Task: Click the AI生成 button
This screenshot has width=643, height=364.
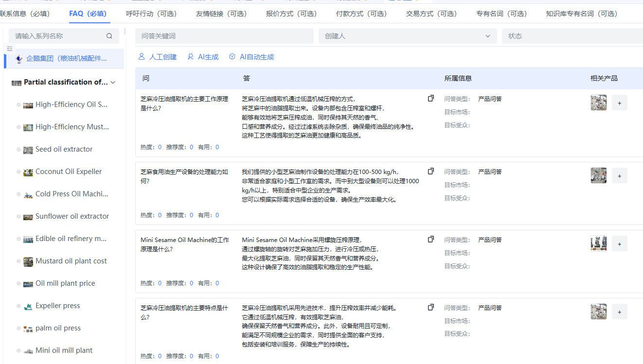Action: click(203, 57)
